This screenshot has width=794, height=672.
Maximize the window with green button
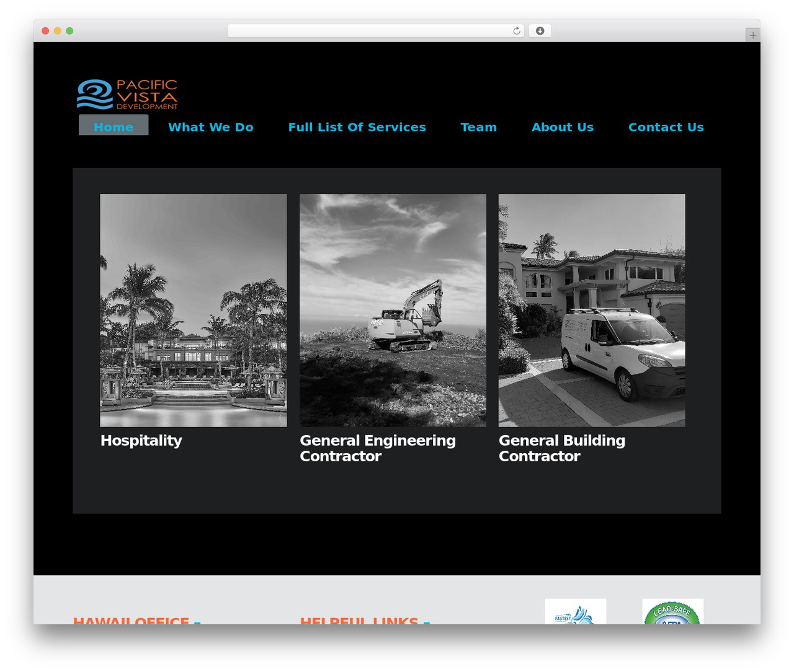click(69, 31)
